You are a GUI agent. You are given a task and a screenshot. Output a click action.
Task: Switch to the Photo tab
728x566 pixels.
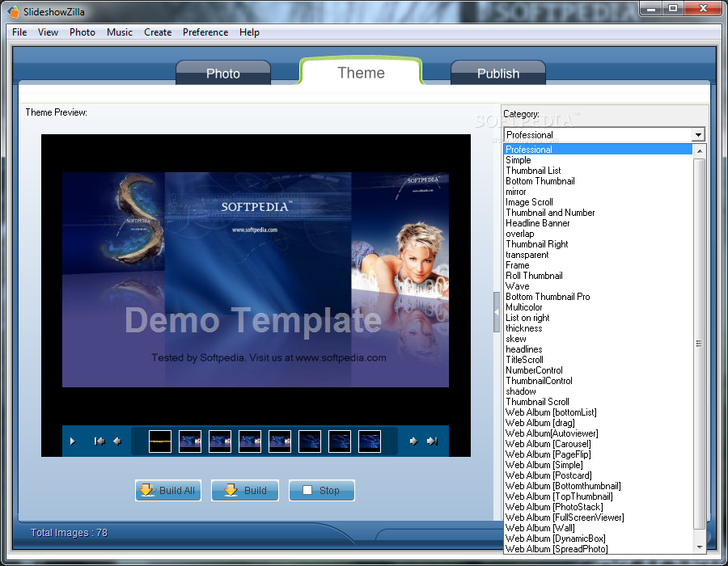[x=223, y=73]
